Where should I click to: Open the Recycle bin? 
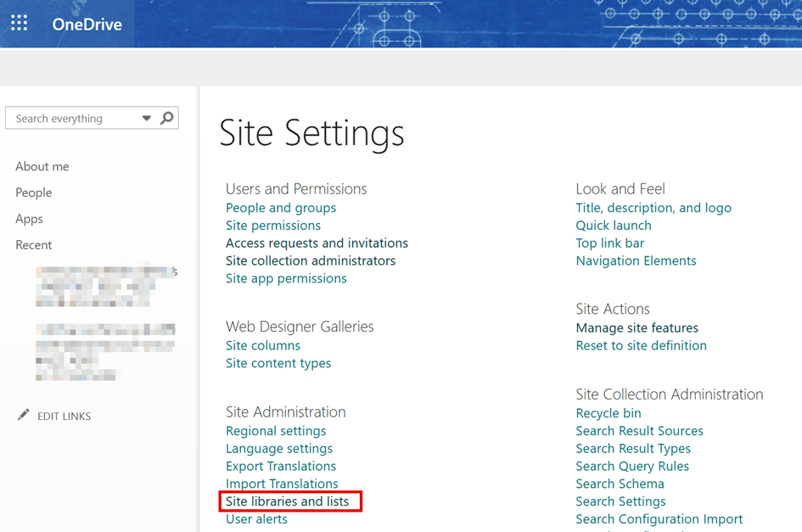tap(609, 412)
